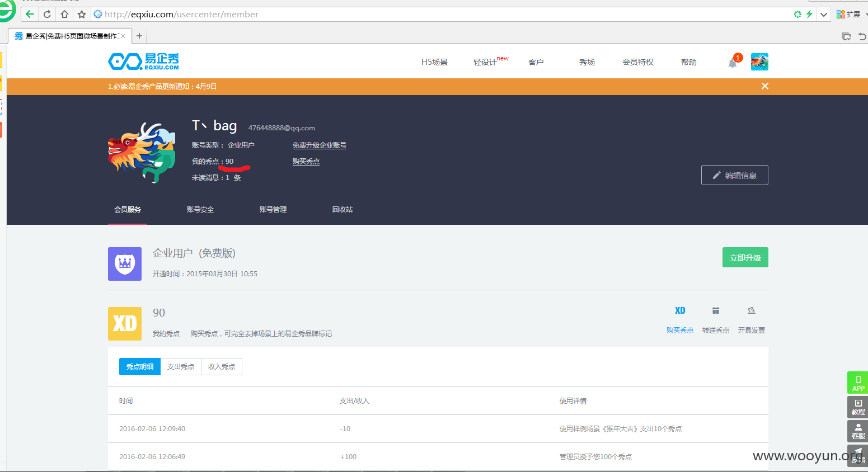Click 使用样例场景《猴年大吉》 detail text
Image resolution: width=868 pixels, height=472 pixels.
coord(621,429)
